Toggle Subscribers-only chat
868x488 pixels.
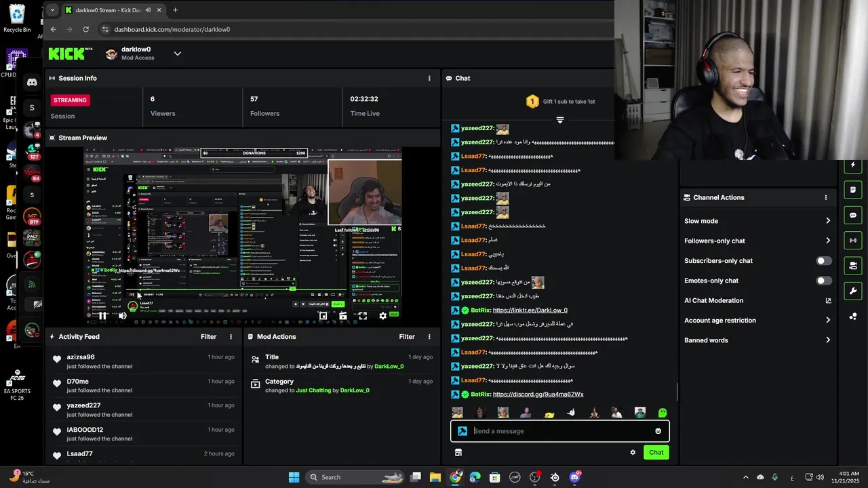pyautogui.click(x=824, y=261)
